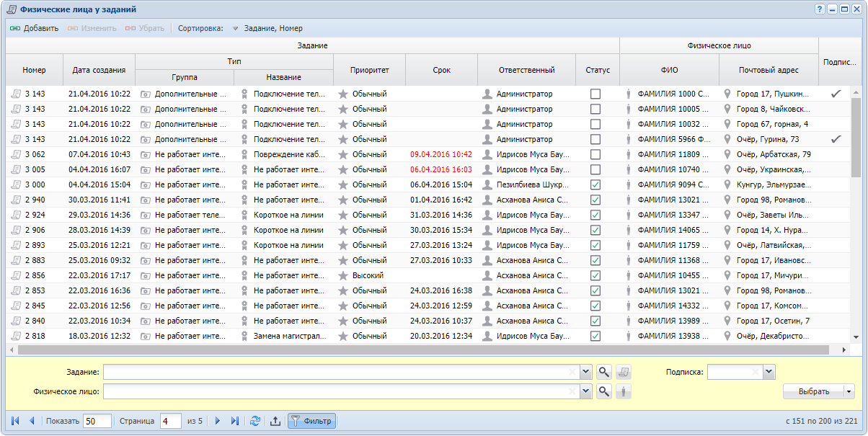Uncheck status checkbox for task 2 940

tap(595, 200)
